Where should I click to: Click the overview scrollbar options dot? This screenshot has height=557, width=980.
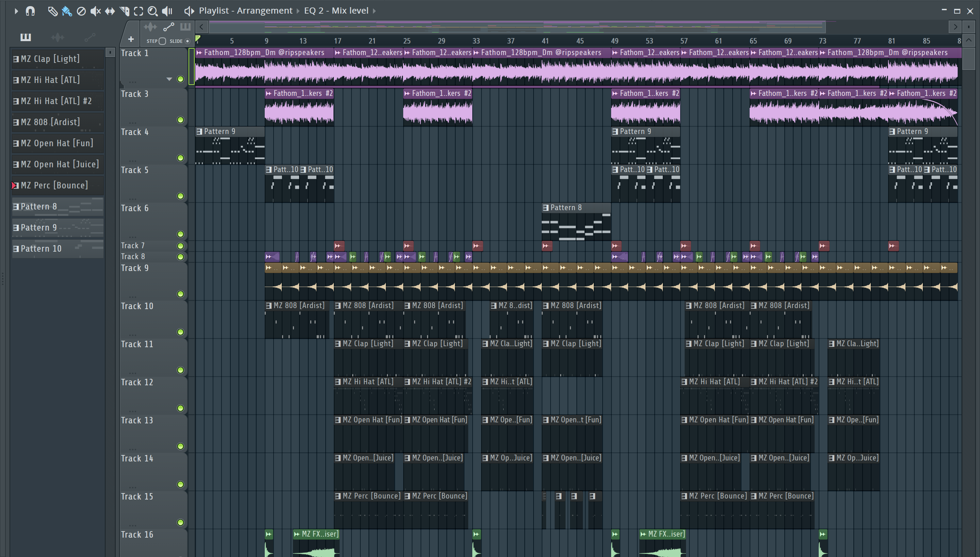click(968, 27)
